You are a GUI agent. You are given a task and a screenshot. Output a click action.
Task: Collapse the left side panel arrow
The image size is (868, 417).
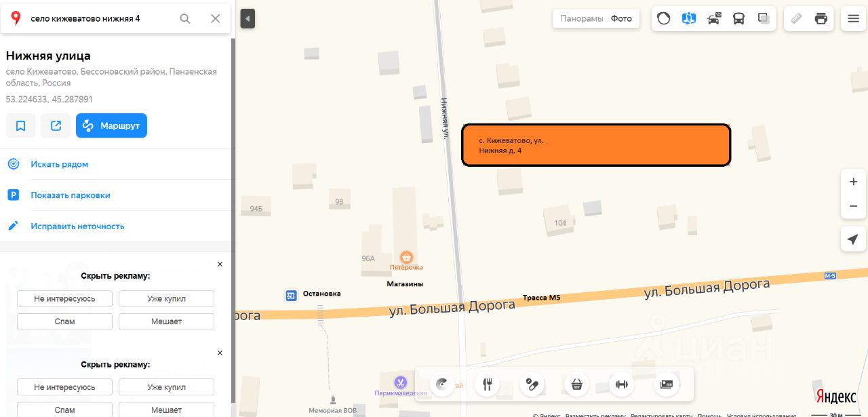(248, 18)
